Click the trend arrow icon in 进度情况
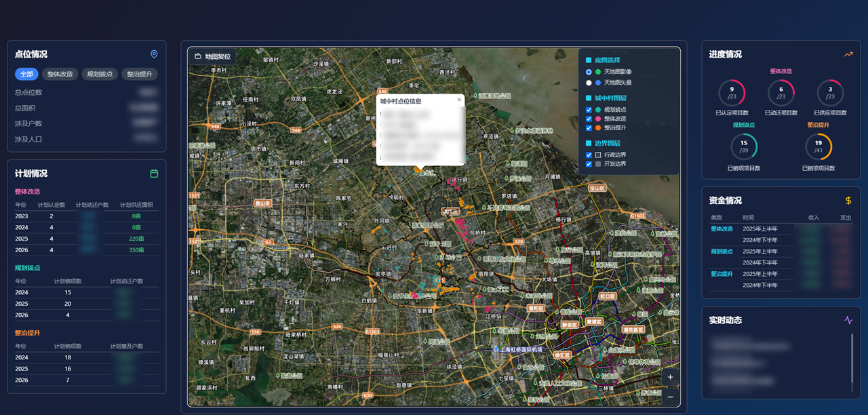 848,54
